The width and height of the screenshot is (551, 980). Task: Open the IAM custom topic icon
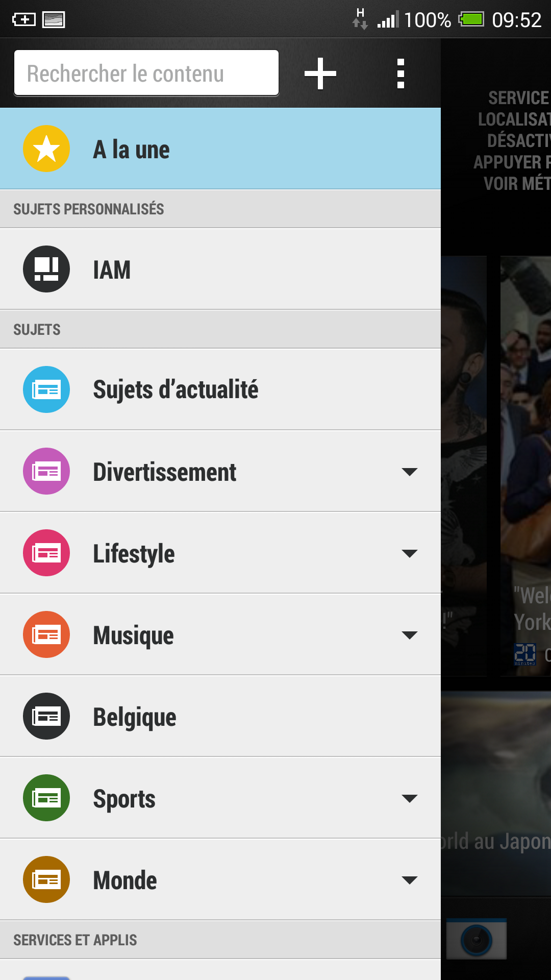(46, 269)
